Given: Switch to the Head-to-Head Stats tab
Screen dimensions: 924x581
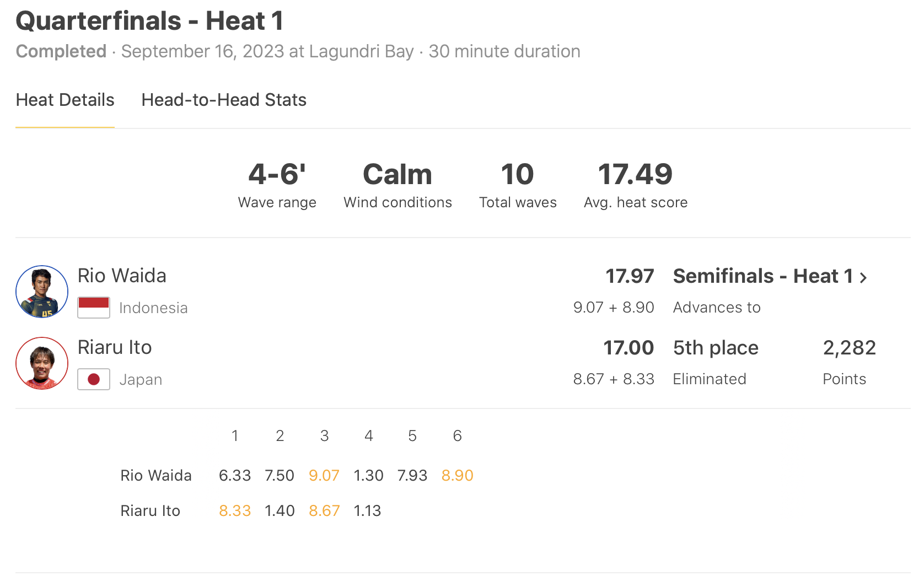Looking at the screenshot, I should (x=224, y=100).
